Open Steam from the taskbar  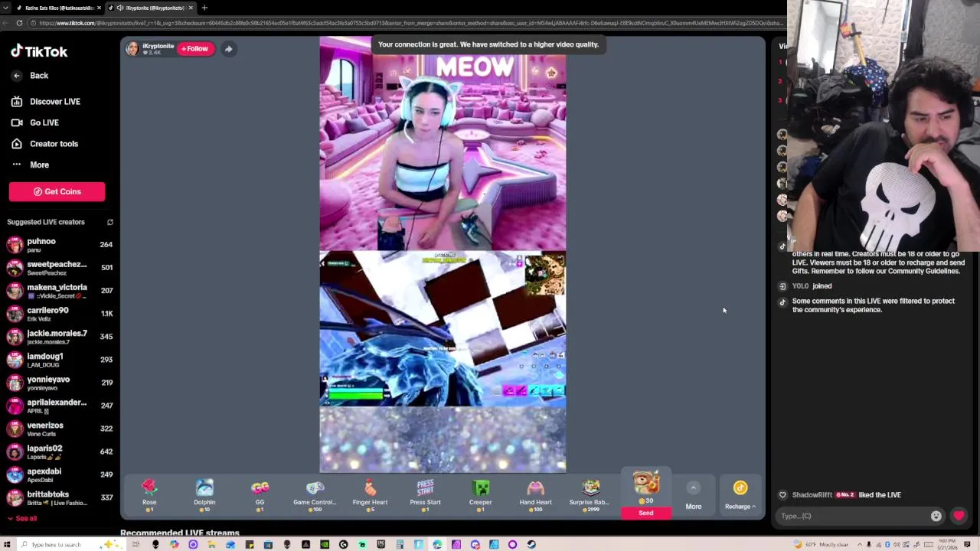531,544
